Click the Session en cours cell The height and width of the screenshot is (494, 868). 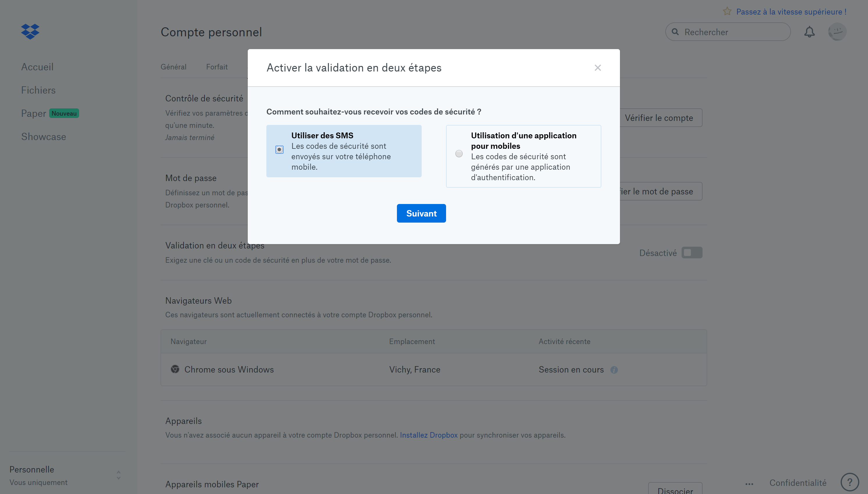[571, 369]
